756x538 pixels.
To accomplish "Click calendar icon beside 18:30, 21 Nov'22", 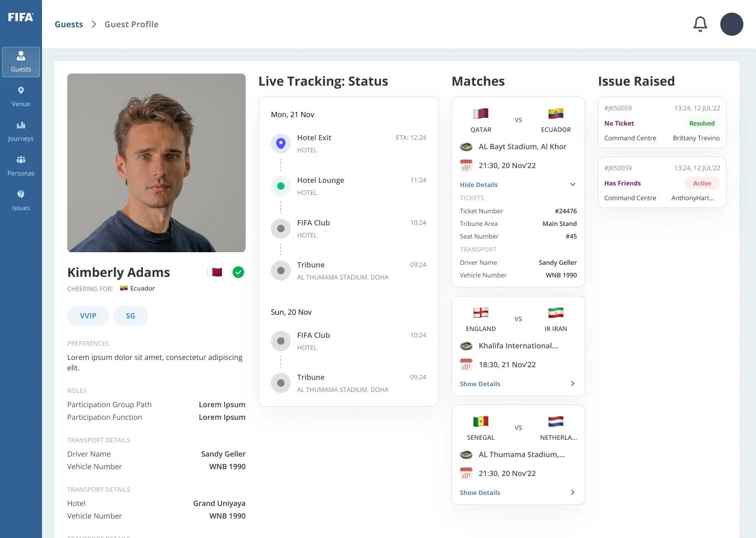I will point(466,365).
